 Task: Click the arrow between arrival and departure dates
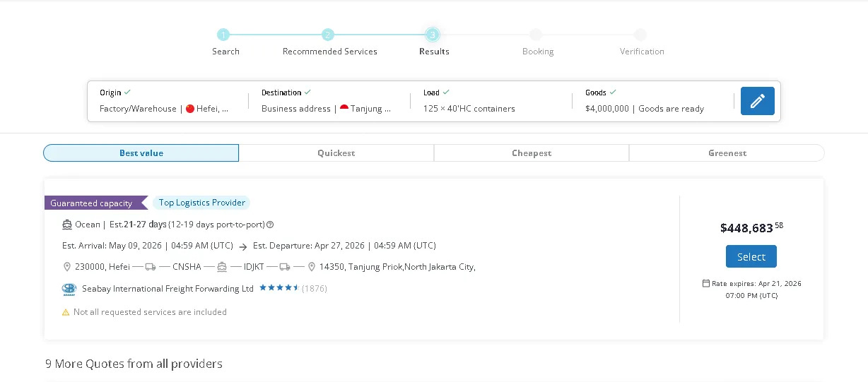click(x=243, y=246)
